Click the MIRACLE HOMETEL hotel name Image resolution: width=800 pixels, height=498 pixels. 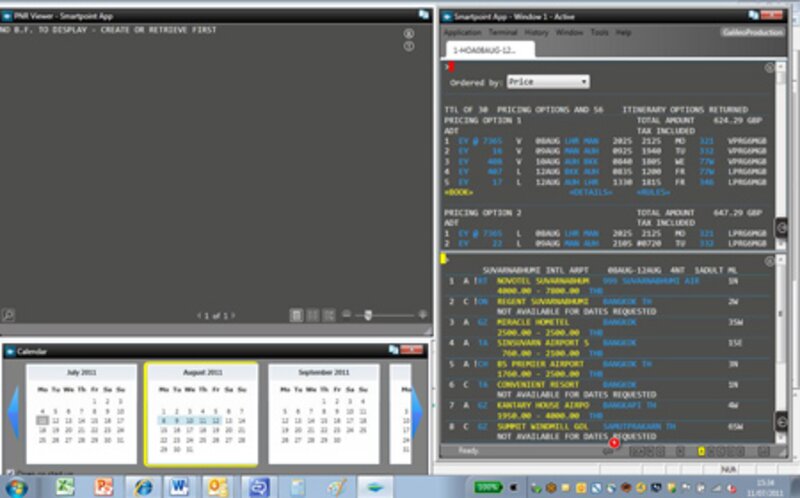tap(533, 322)
